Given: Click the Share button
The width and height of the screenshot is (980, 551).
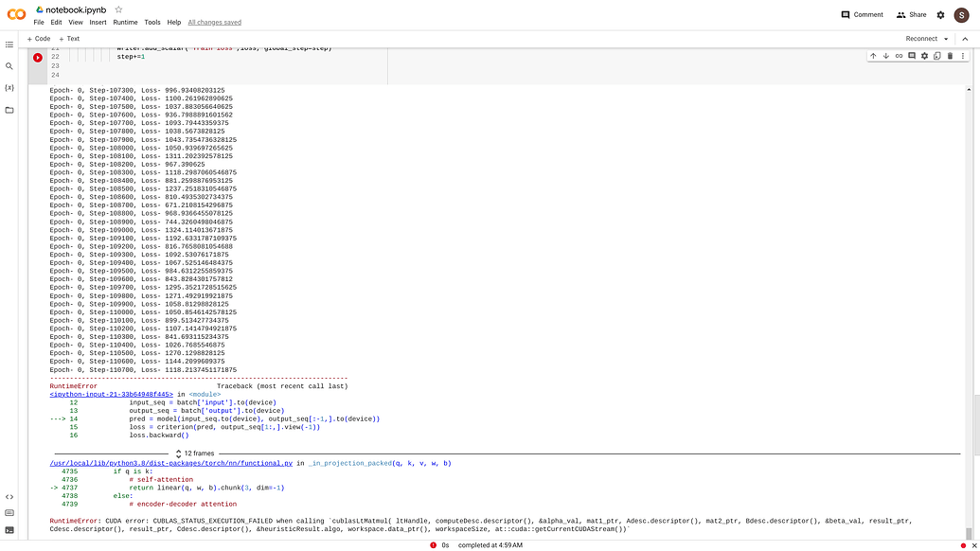Looking at the screenshot, I should coord(911,15).
